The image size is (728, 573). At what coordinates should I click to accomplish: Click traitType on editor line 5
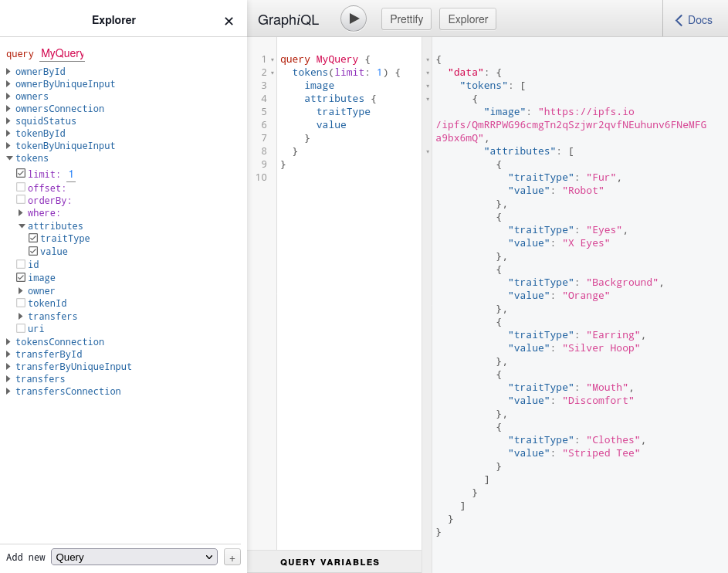pos(343,112)
